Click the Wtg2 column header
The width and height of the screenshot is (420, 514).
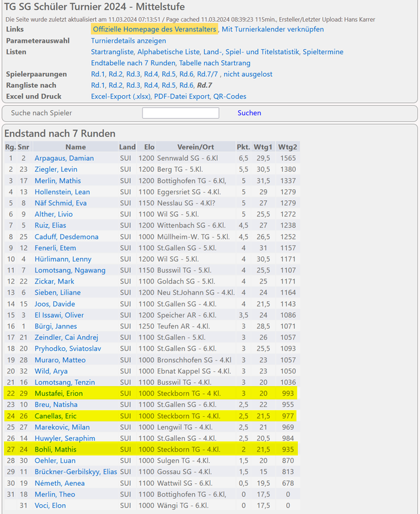click(x=287, y=147)
